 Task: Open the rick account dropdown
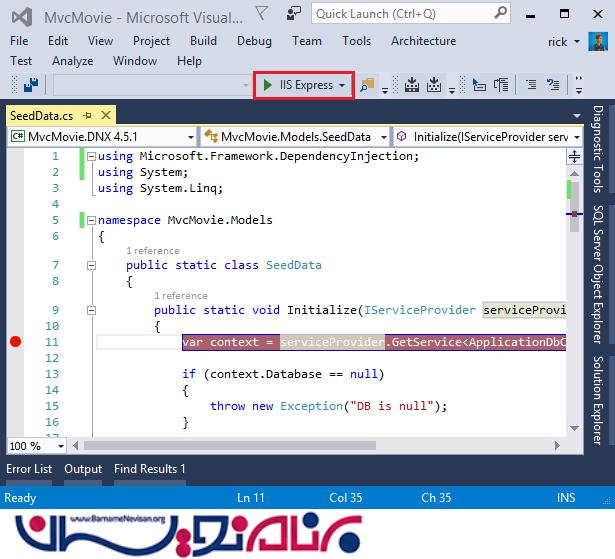564,42
